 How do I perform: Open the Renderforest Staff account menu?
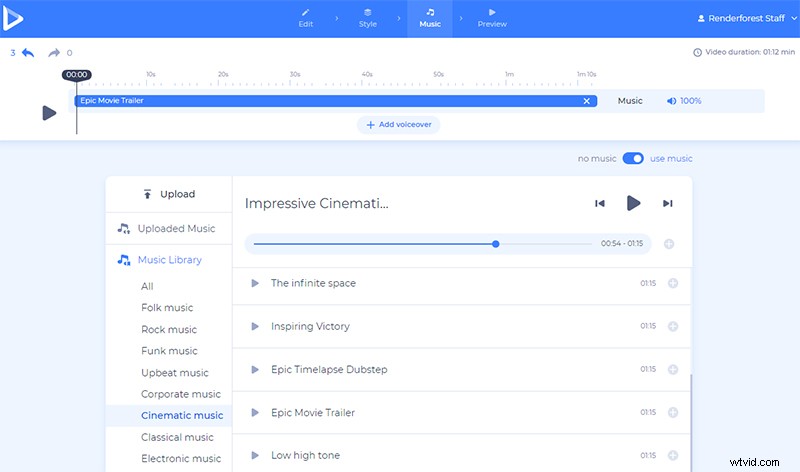[x=741, y=18]
